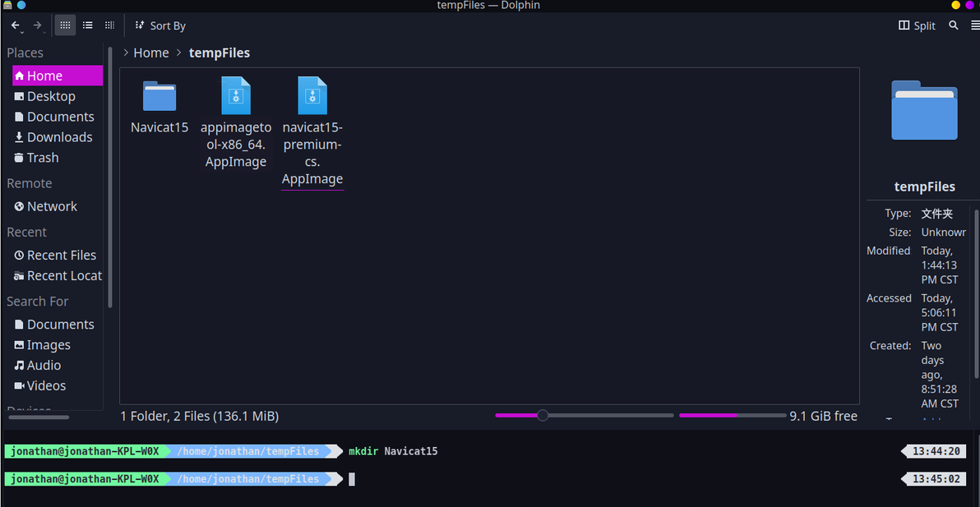Click the tempFiles title in info panel
The width and height of the screenshot is (980, 507).
click(x=924, y=186)
